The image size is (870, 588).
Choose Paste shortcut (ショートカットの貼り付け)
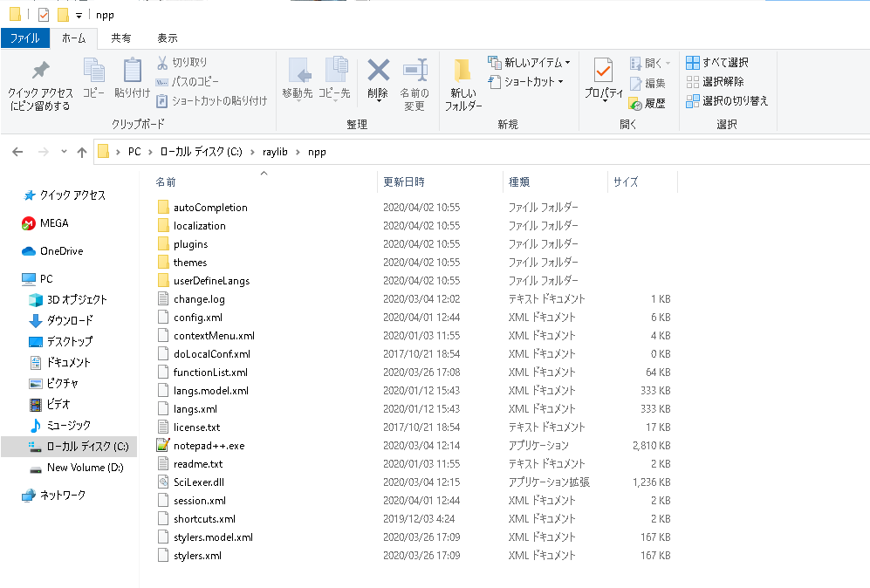point(212,101)
